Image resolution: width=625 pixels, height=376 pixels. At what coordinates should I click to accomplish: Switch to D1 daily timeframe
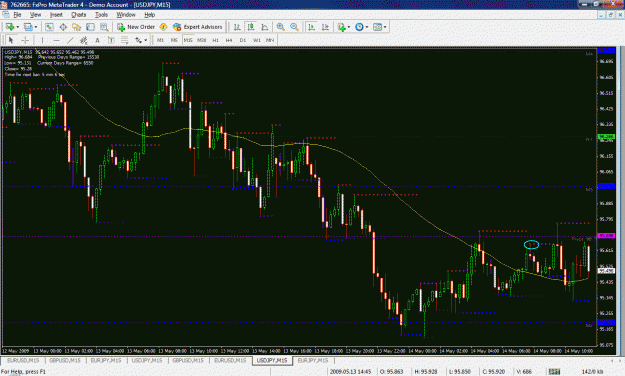(x=243, y=40)
